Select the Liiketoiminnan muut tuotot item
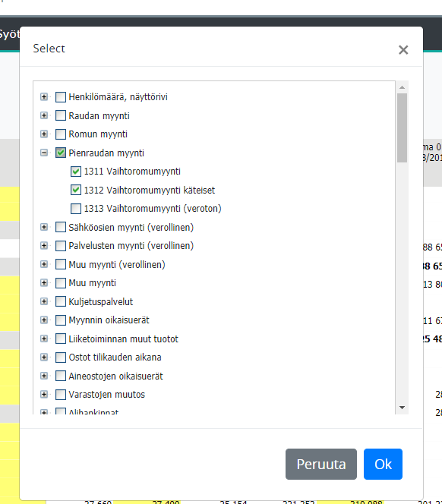442x504 pixels. [x=123, y=339]
